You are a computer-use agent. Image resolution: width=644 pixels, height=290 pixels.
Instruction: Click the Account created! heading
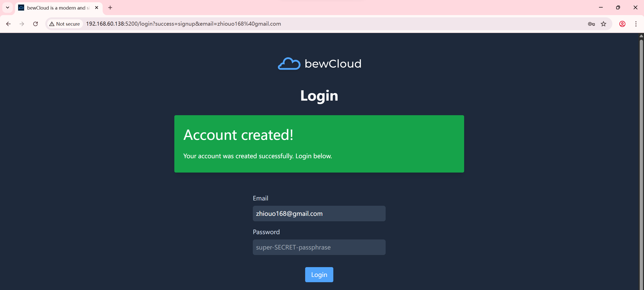click(x=238, y=135)
